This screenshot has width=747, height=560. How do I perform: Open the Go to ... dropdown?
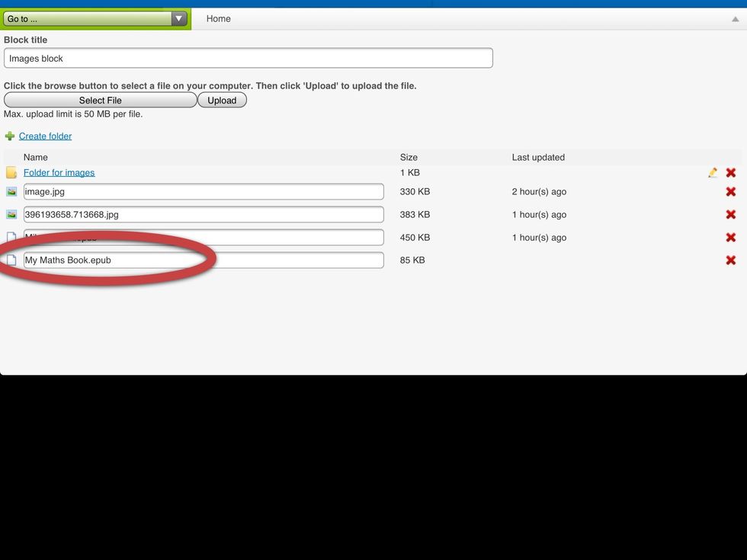178,18
